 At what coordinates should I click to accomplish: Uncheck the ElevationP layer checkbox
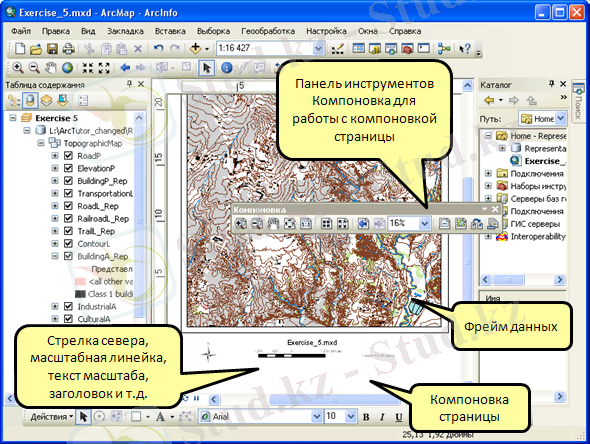tap(68, 168)
